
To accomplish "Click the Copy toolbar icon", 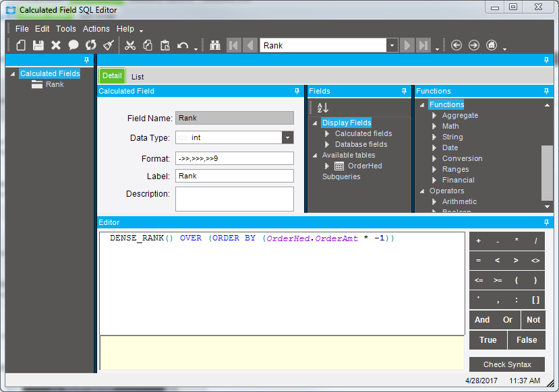I will (148, 45).
